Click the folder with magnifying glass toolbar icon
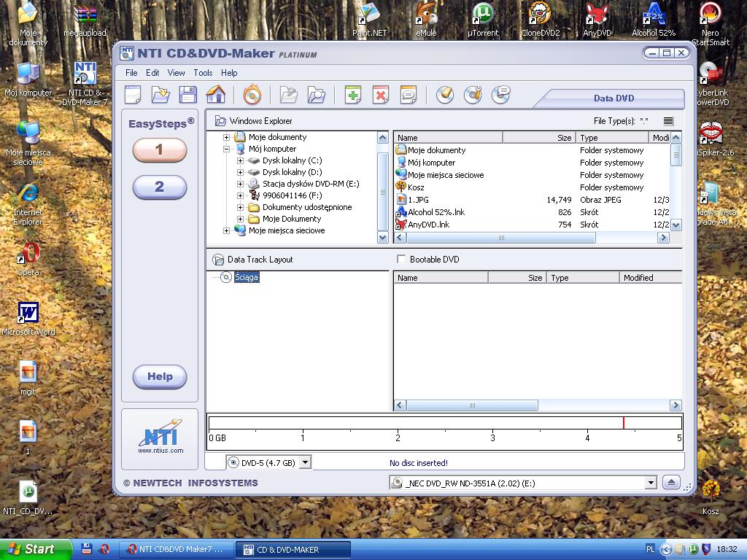 [x=317, y=95]
